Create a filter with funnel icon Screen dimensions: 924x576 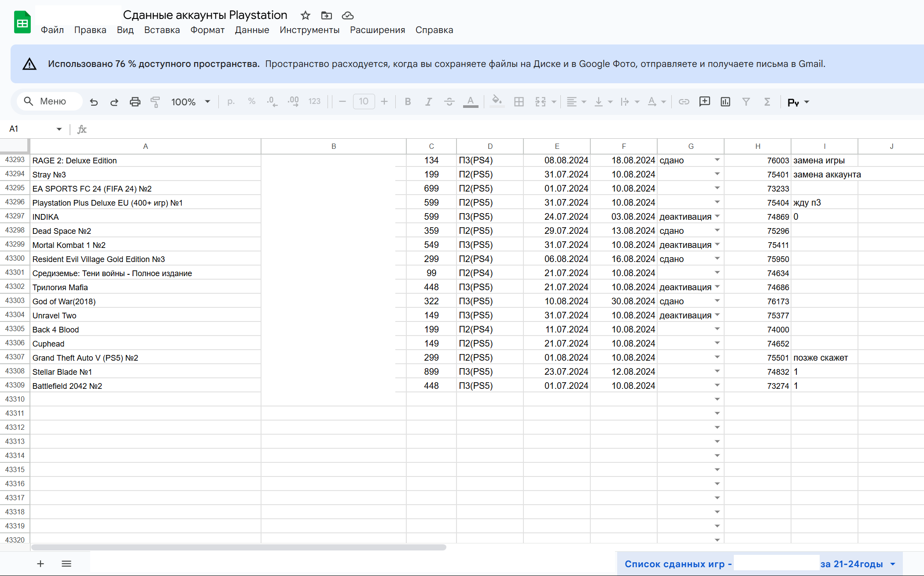[x=746, y=102]
